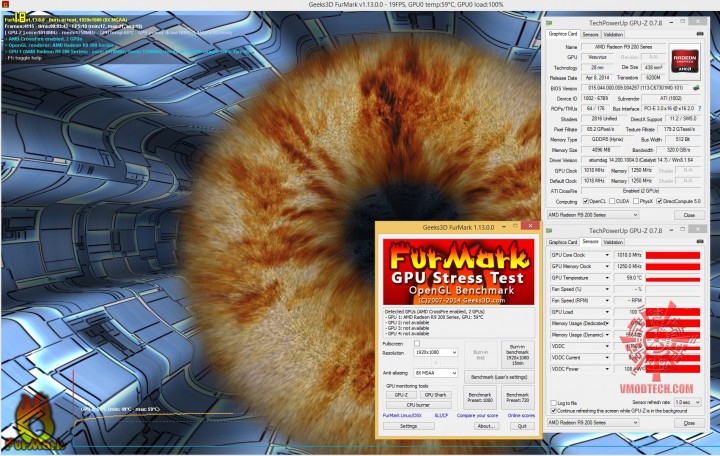Switch to Sensors tab in Graphics Card window
Image resolution: width=720 pixels, height=456 pixels.
590,34
